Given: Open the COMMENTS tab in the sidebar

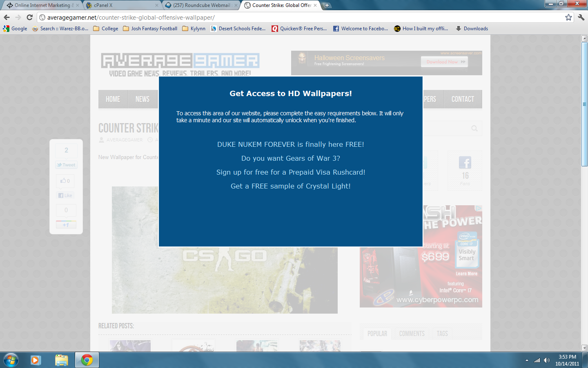Looking at the screenshot, I should pyautogui.click(x=412, y=334).
